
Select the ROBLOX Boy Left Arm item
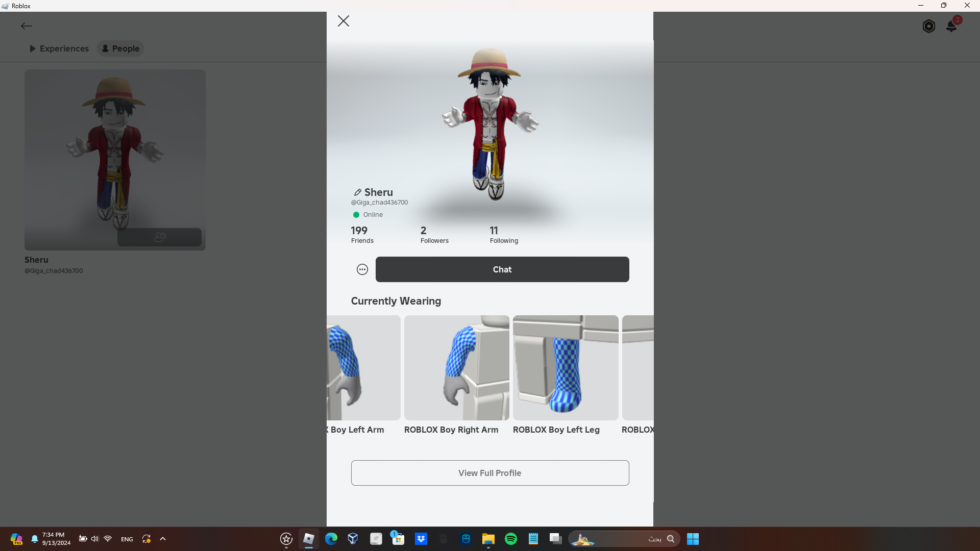coord(363,375)
